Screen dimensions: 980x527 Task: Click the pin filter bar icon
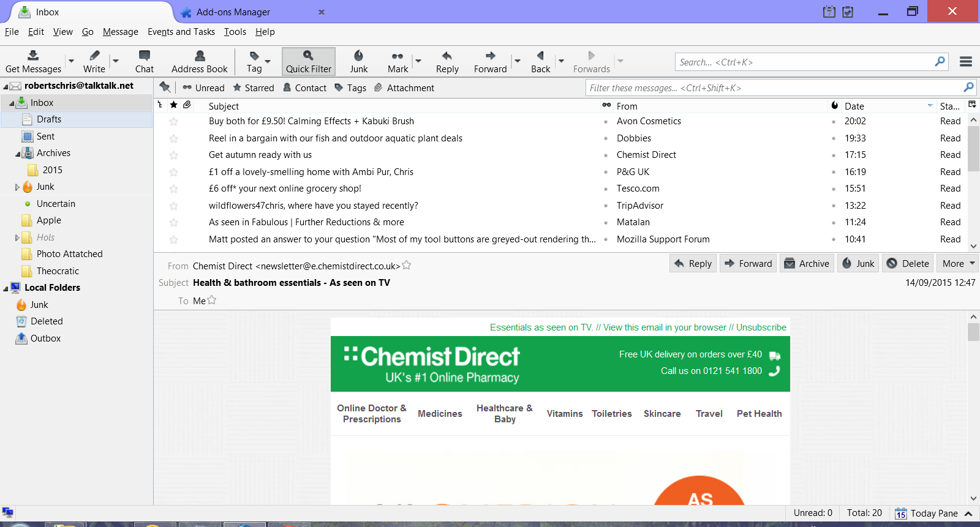(x=165, y=88)
